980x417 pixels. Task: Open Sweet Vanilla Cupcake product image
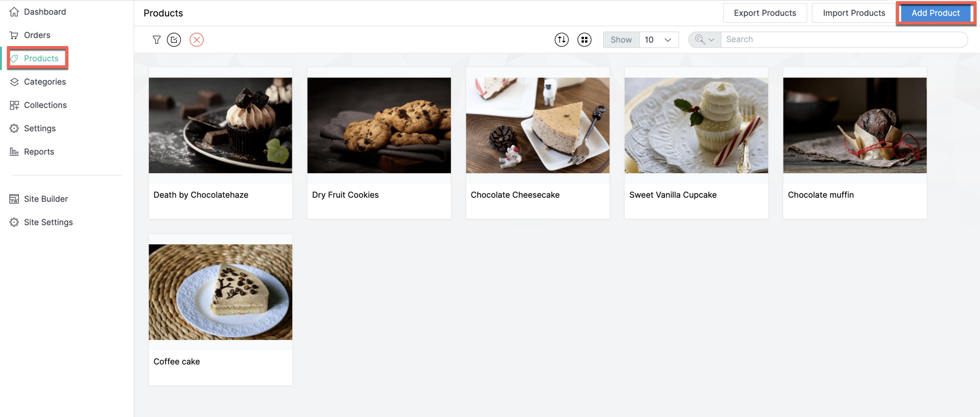pyautogui.click(x=696, y=125)
